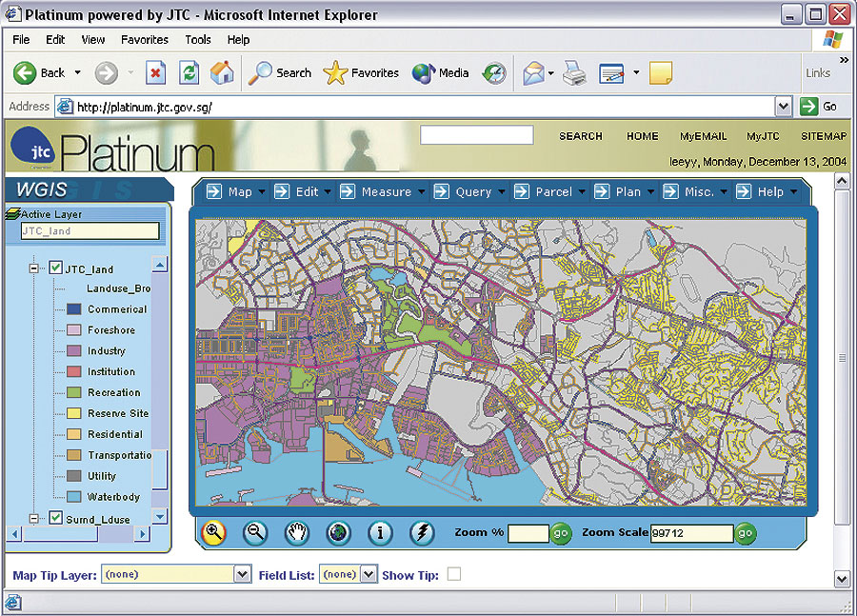Viewport: 857px width, 616px height.
Task: Click the Refresh page icon
Action: click(x=189, y=72)
